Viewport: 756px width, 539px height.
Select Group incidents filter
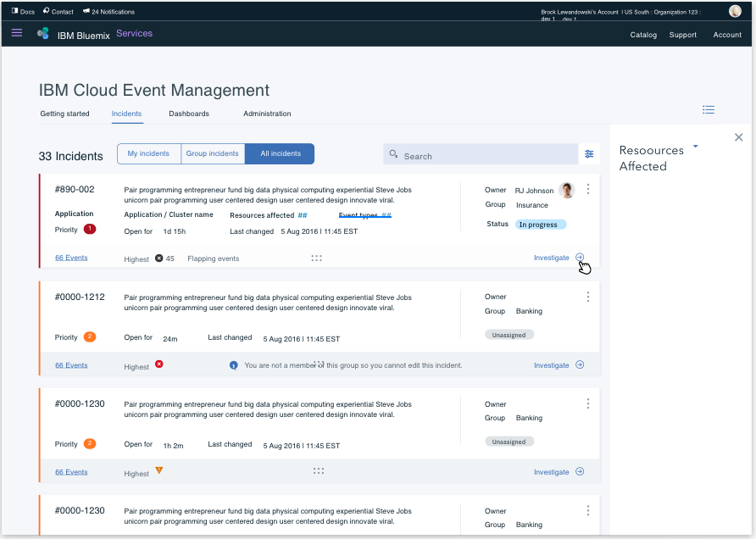[213, 153]
